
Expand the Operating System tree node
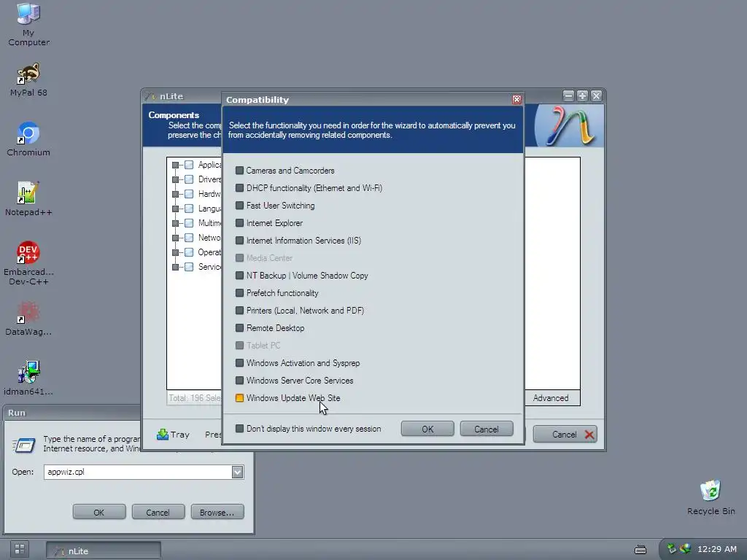tap(175, 252)
